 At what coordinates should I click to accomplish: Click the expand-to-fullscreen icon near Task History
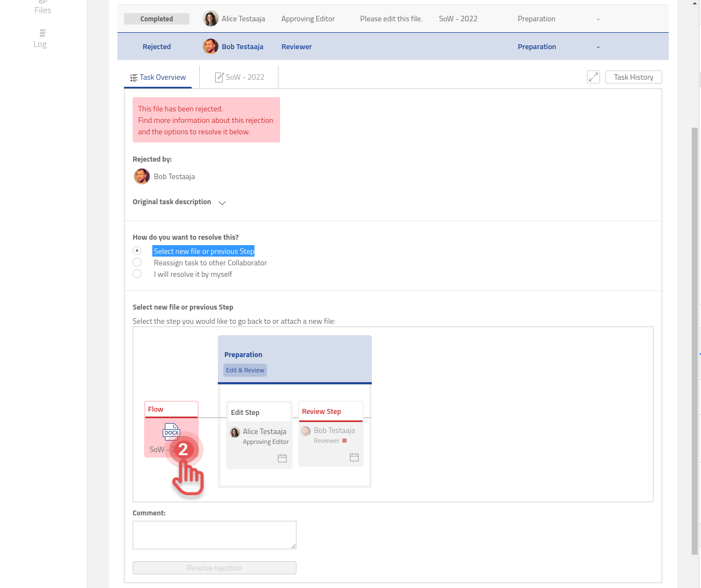tap(593, 77)
